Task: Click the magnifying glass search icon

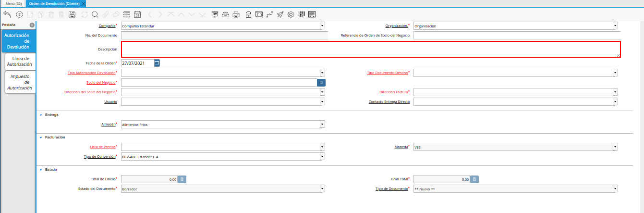Action: 95,14
